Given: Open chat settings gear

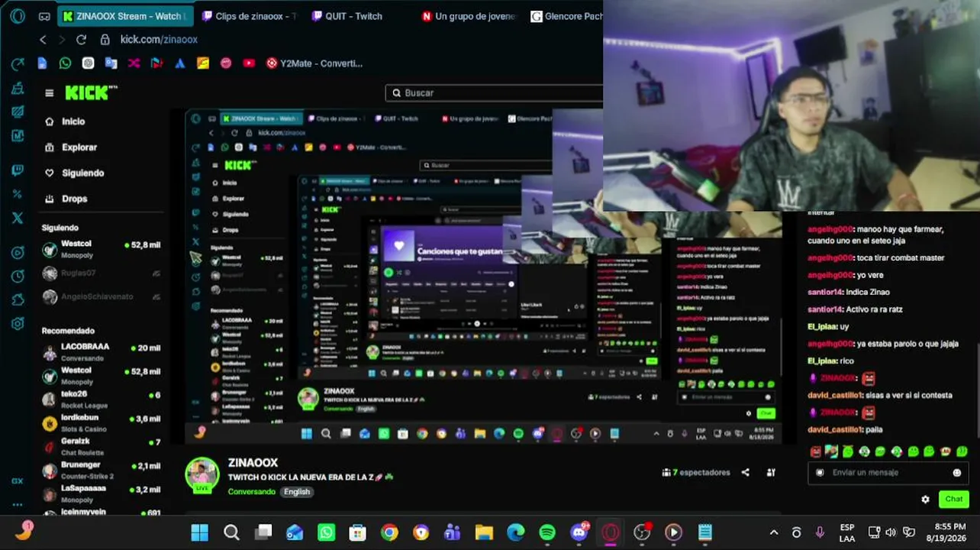Looking at the screenshot, I should point(925,500).
